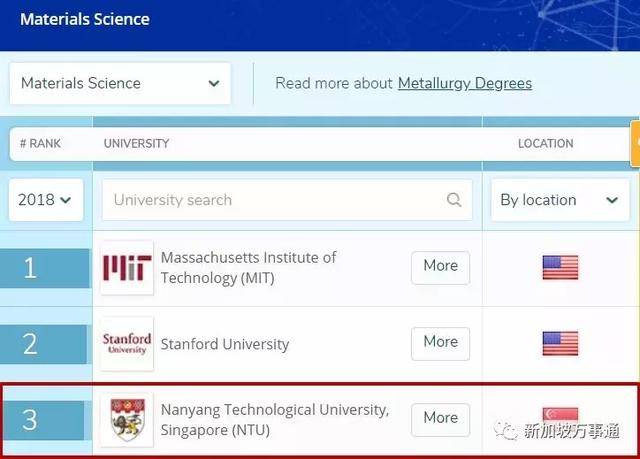The height and width of the screenshot is (459, 640).
Task: Click the Nanyang Technological University crest
Action: click(x=127, y=420)
